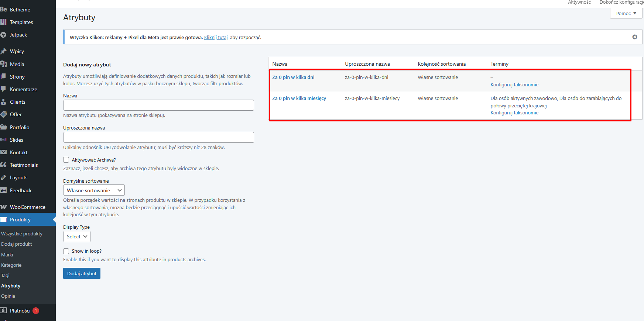Open Media via its sidebar icon
The image size is (644, 321).
(x=3, y=64)
